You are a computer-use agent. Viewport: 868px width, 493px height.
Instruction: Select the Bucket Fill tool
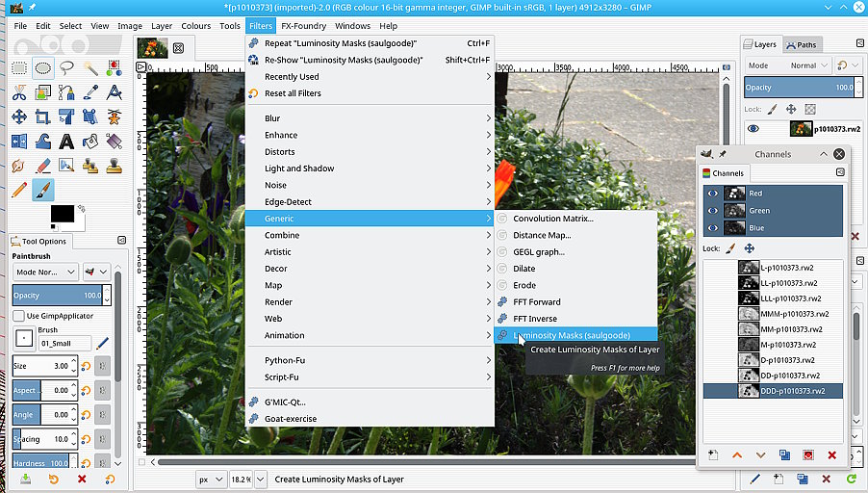click(90, 142)
